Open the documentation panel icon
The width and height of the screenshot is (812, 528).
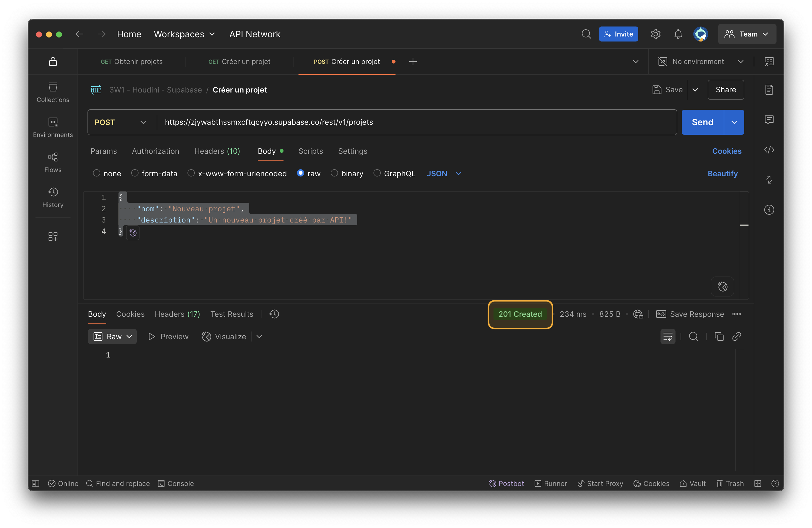[x=769, y=90]
